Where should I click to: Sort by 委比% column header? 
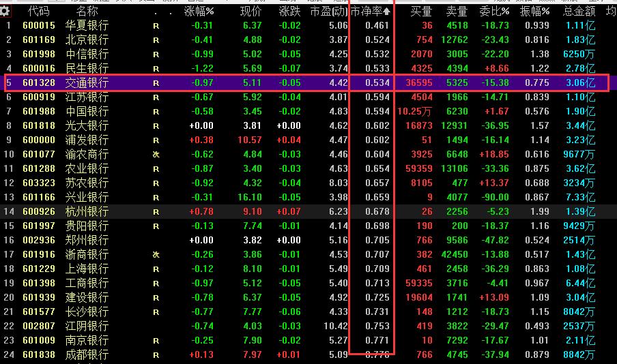[494, 11]
